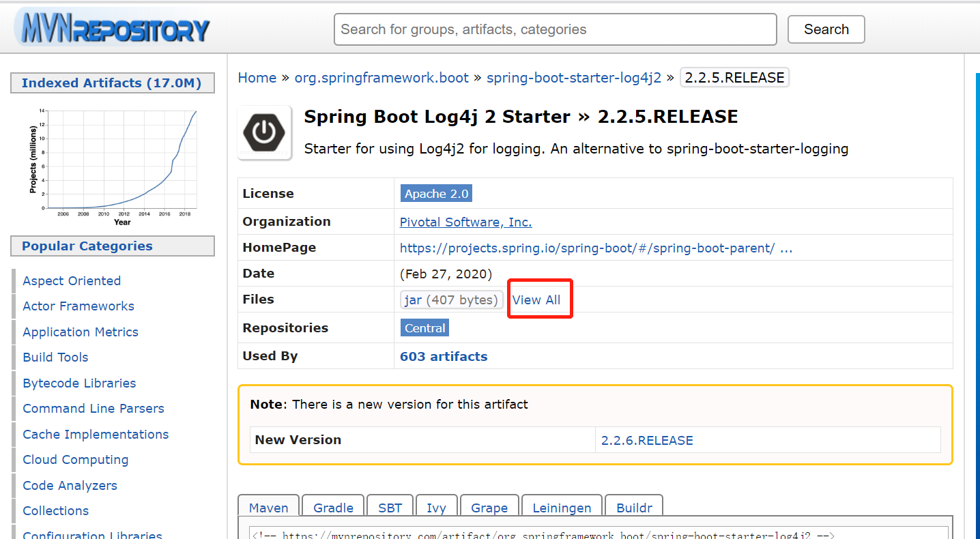Open new version 2.2.6.RELEASE link
Viewport: 980px width, 539px height.
[647, 441]
